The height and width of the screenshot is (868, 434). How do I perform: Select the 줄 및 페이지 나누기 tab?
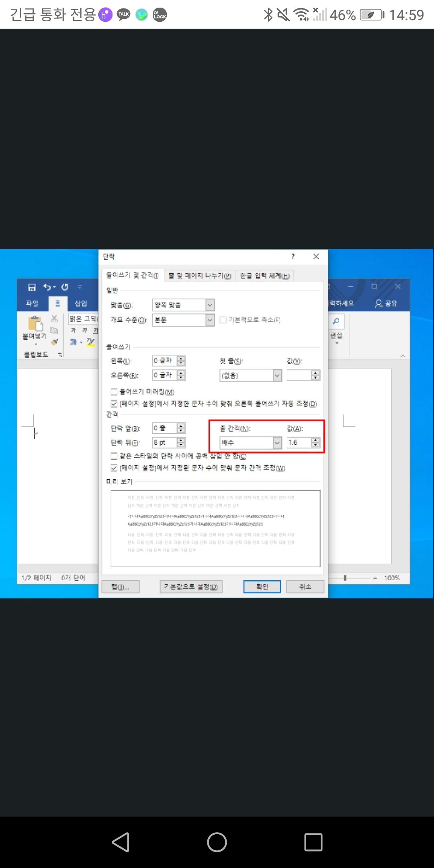(200, 276)
